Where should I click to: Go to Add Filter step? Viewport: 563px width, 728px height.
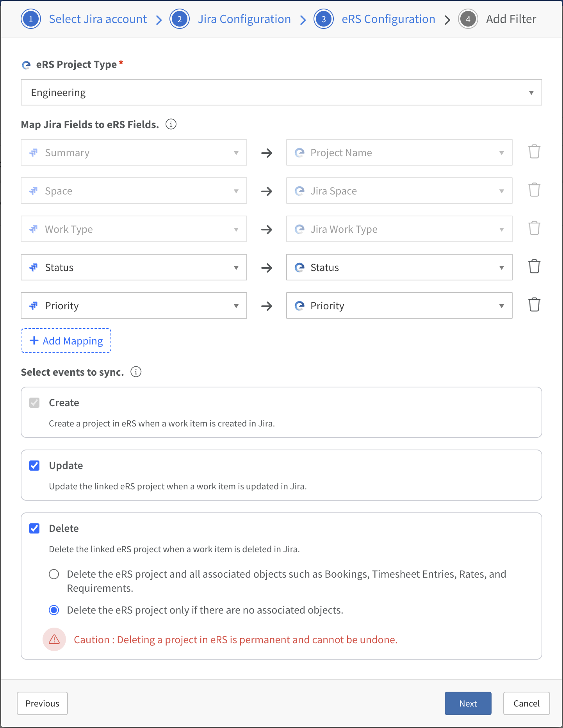(x=511, y=19)
